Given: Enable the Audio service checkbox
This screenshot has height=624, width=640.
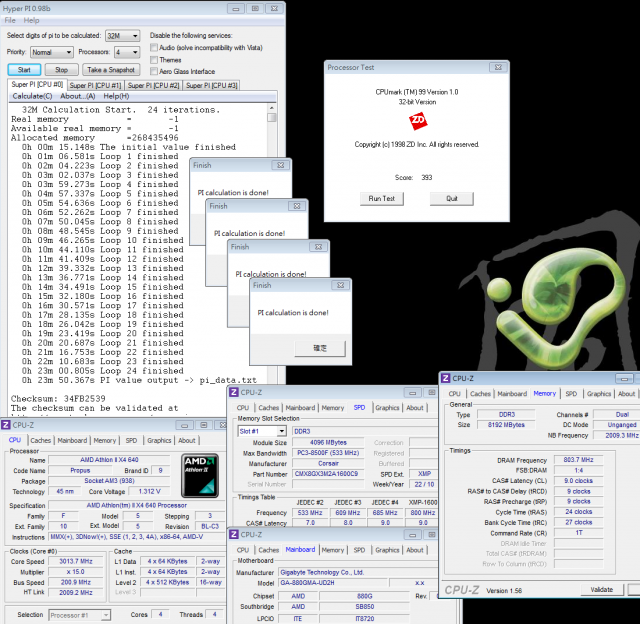Looking at the screenshot, I should coord(154,48).
